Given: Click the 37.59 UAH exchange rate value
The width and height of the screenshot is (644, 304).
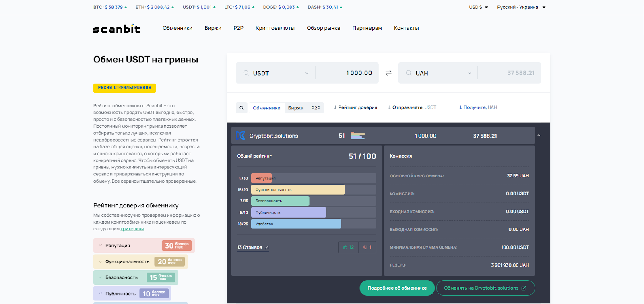Looking at the screenshot, I should click(518, 176).
